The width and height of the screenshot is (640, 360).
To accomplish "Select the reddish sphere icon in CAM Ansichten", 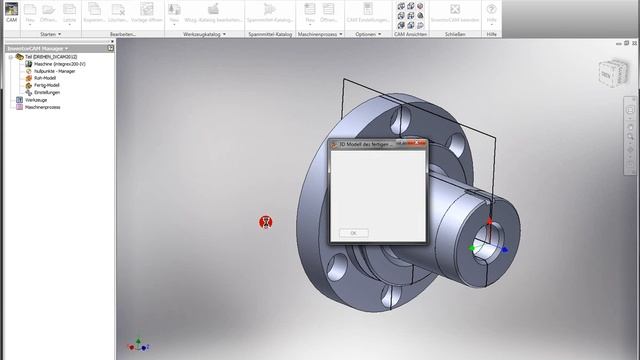I will point(420,6).
